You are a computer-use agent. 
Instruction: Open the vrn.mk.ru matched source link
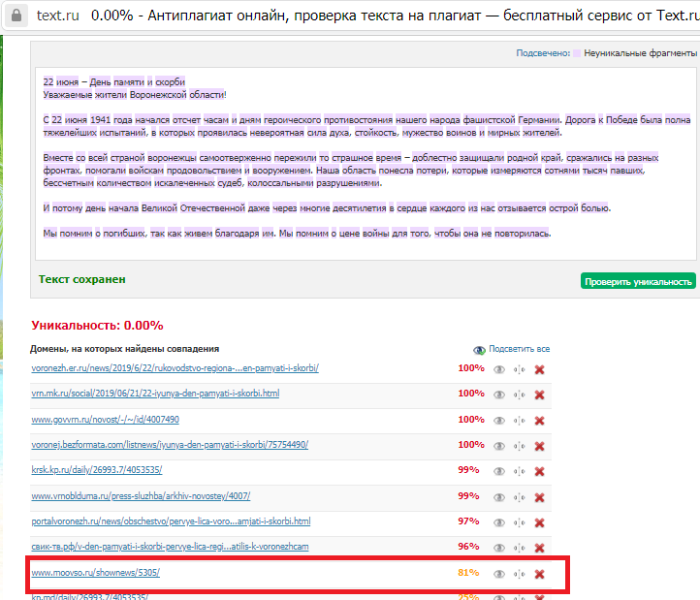point(155,394)
